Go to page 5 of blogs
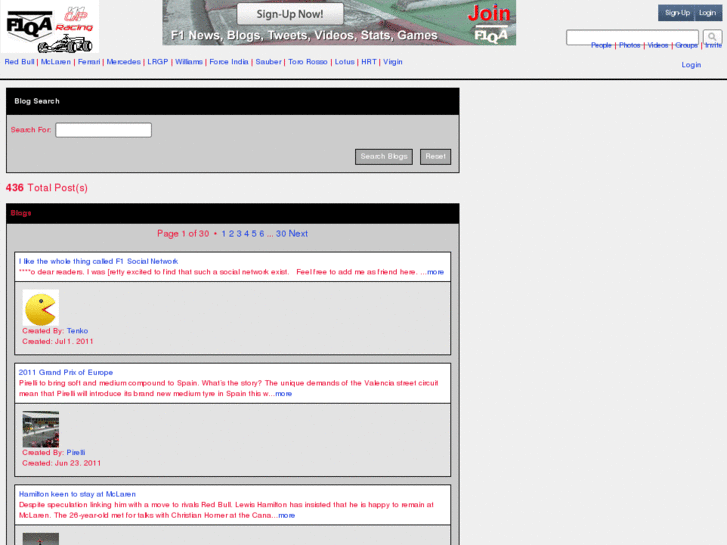Viewport: 727px width, 545px height. point(254,234)
